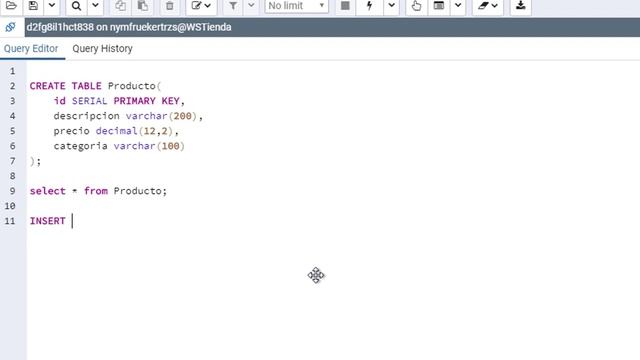Image resolution: width=640 pixels, height=360 pixels.
Task: Click the Explain hand pointer icon
Action: pos(416,6)
